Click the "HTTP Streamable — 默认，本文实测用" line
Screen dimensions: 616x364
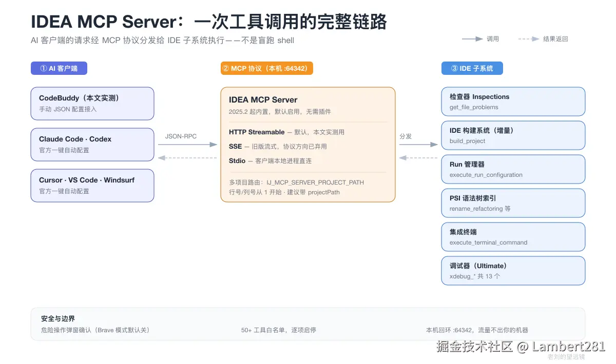coord(286,132)
